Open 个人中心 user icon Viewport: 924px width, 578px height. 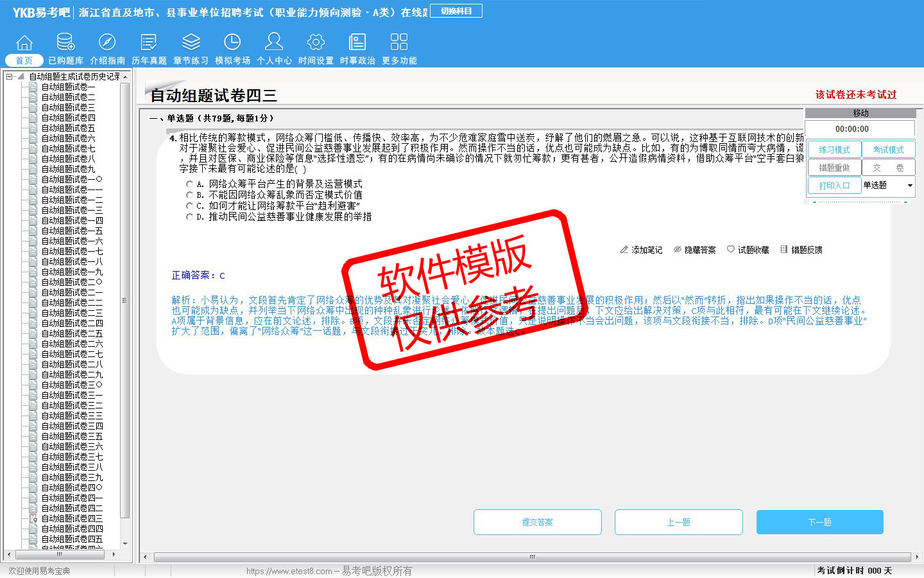(x=274, y=43)
